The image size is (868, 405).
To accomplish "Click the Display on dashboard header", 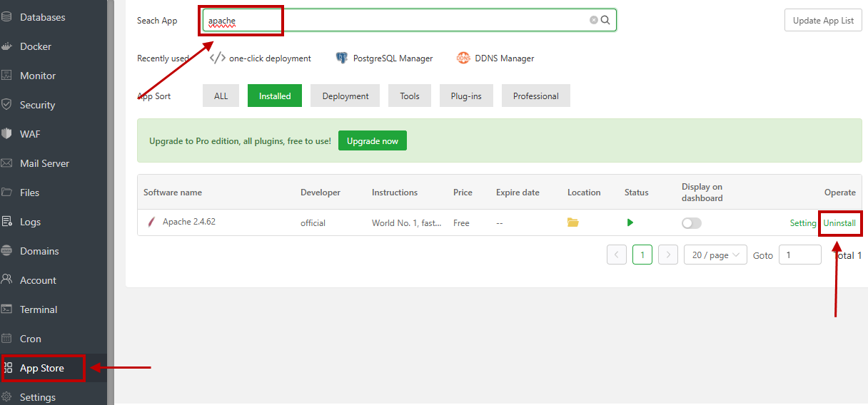I will 702,193.
